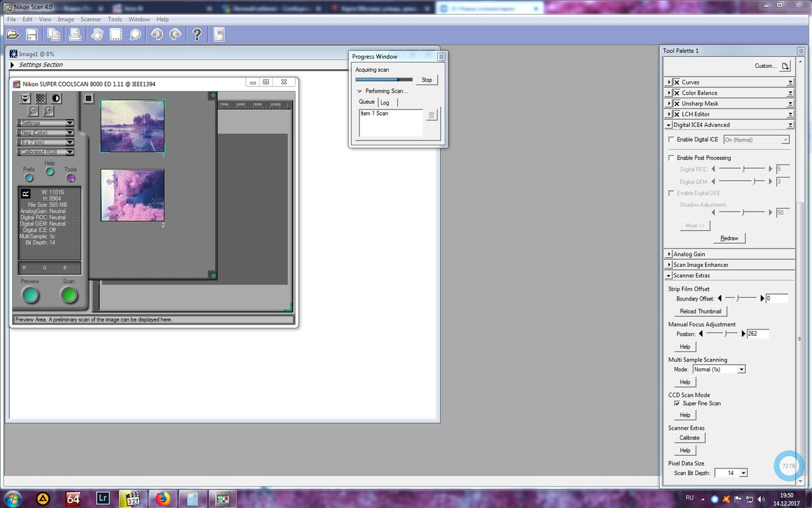Image resolution: width=812 pixels, height=508 pixels.
Task: Click the trash icon in Progress Window
Action: tap(431, 115)
